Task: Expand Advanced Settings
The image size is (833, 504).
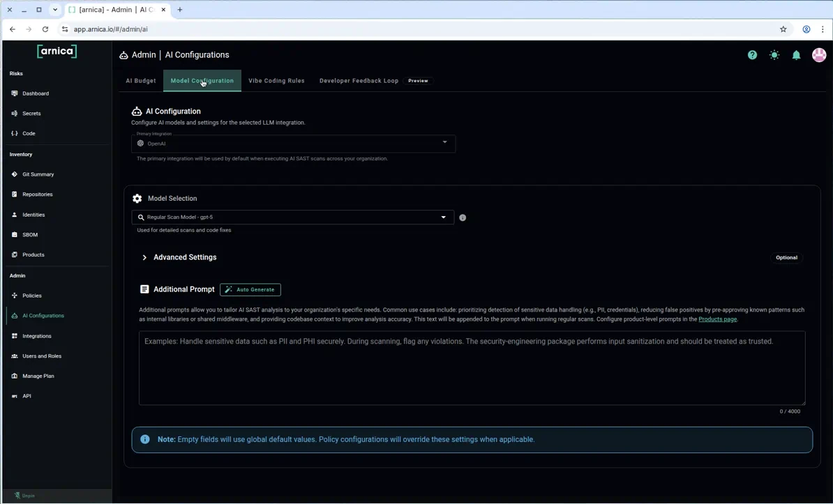Action: (x=179, y=257)
